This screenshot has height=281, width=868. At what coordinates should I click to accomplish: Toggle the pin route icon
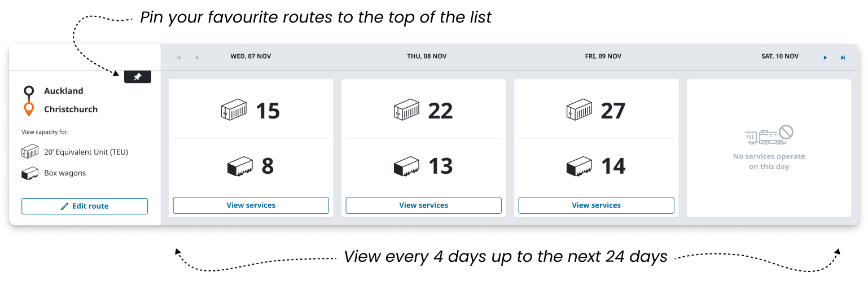tap(137, 77)
